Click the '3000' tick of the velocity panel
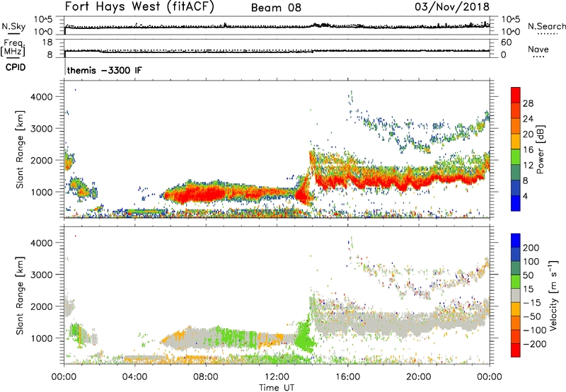Screen dimensions: 566x392 42,275
